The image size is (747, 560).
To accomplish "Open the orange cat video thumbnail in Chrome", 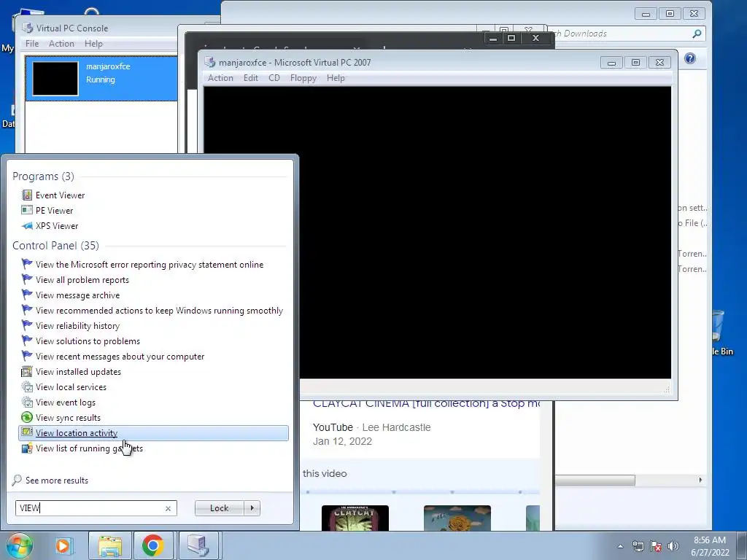I will tap(457, 518).
